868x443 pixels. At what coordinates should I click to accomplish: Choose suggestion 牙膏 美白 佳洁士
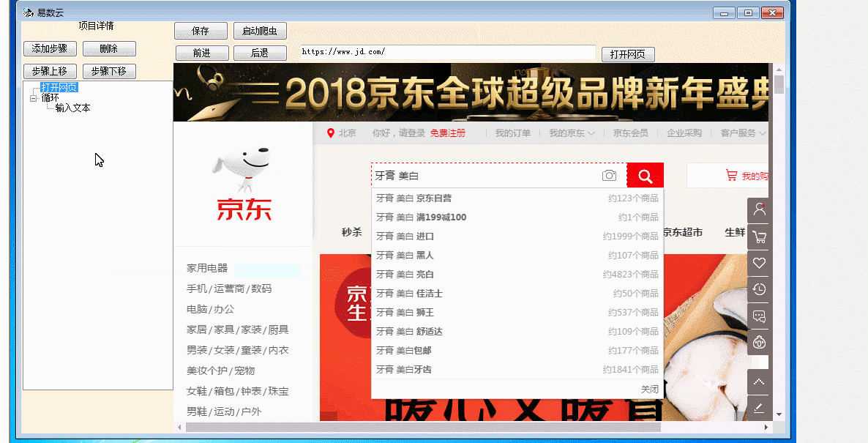point(517,294)
